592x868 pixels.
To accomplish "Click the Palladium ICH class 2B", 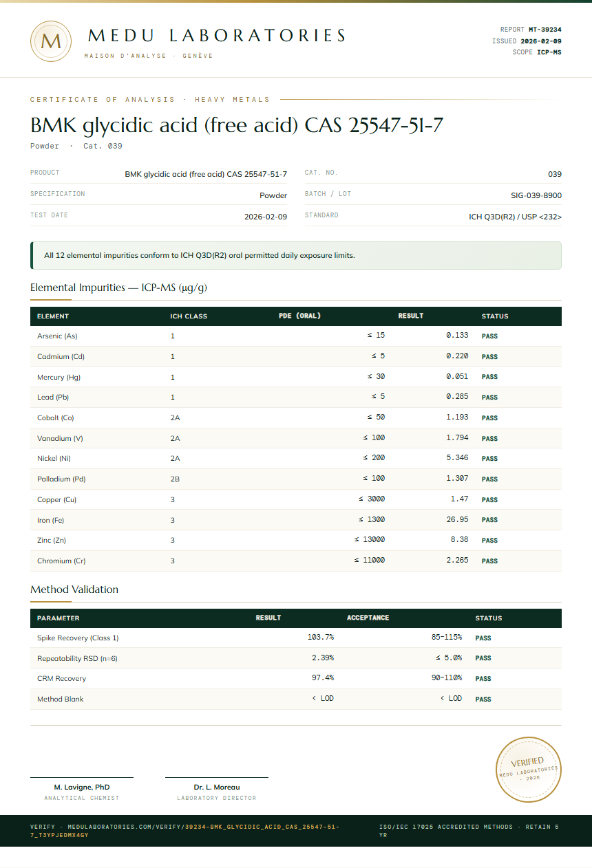I will (176, 479).
